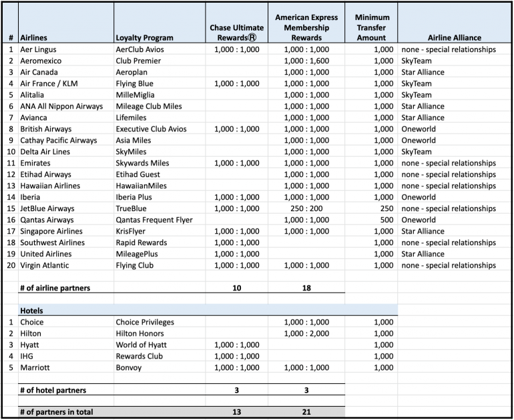Viewport: 514px width, 420px height.
Task: Click the Aer Lingus cell
Action: tap(39, 50)
